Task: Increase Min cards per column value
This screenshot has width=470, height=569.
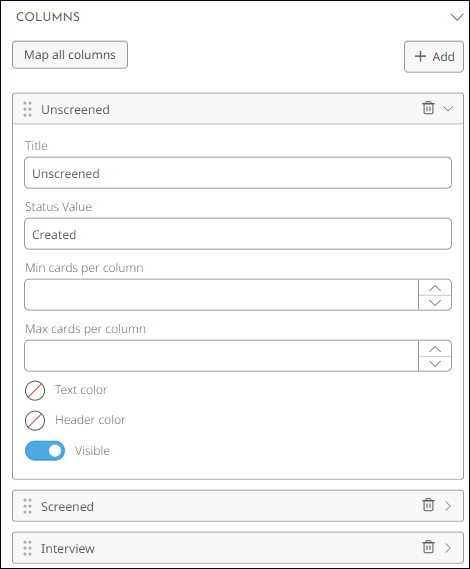Action: tap(435, 288)
